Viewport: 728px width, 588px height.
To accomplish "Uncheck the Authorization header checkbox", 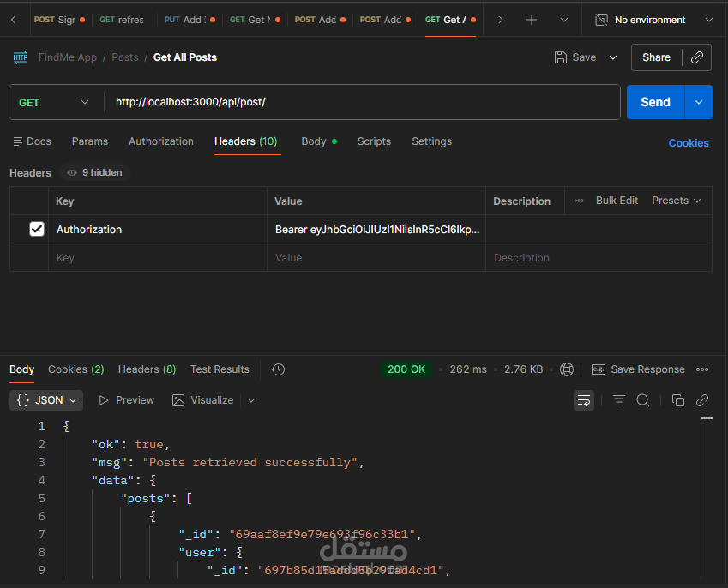I will 37,229.
